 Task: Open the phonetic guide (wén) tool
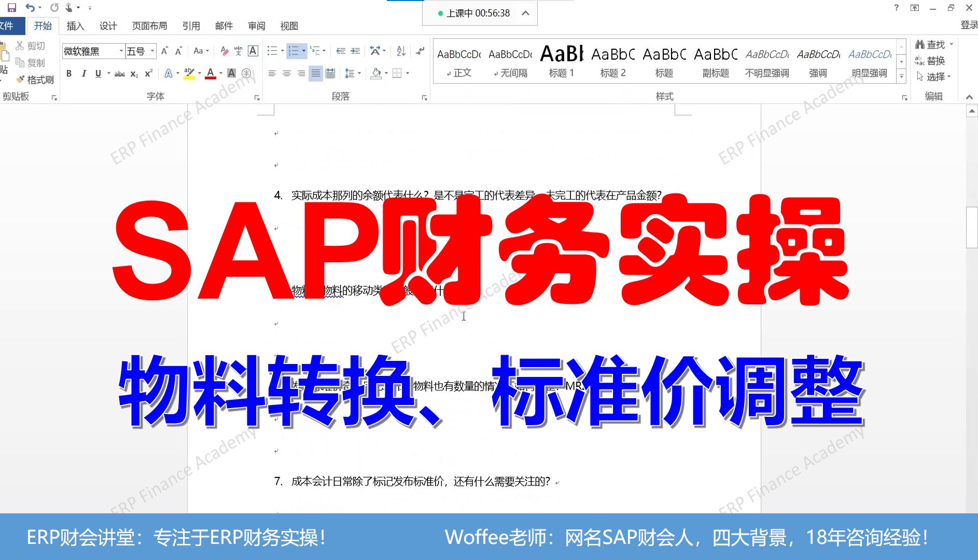pos(238,51)
